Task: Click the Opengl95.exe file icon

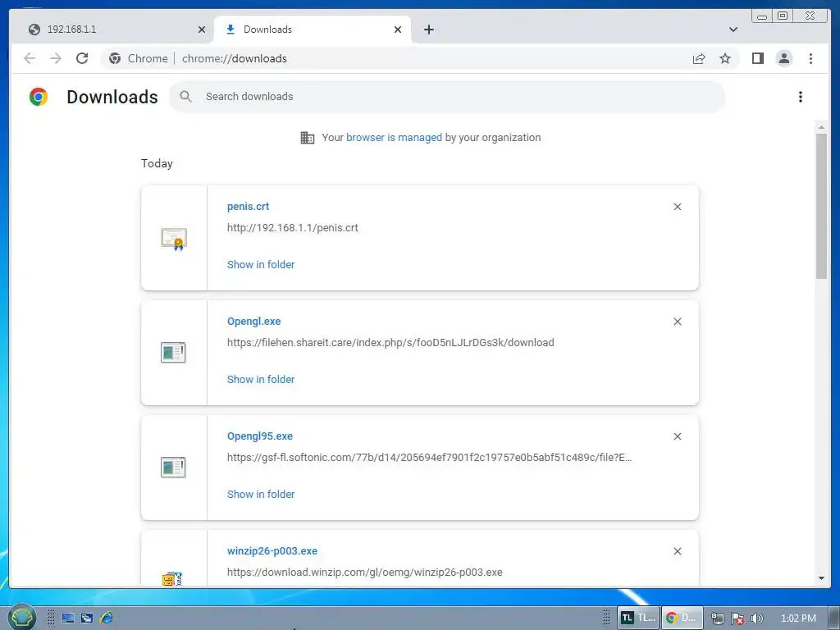Action: [x=173, y=467]
